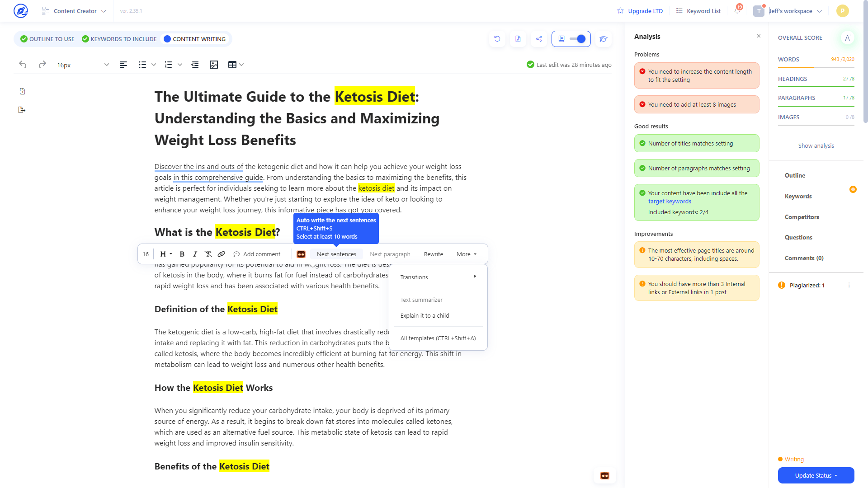Click the clear formatting icon in floating toolbar
The width and height of the screenshot is (868, 488).
point(208,254)
